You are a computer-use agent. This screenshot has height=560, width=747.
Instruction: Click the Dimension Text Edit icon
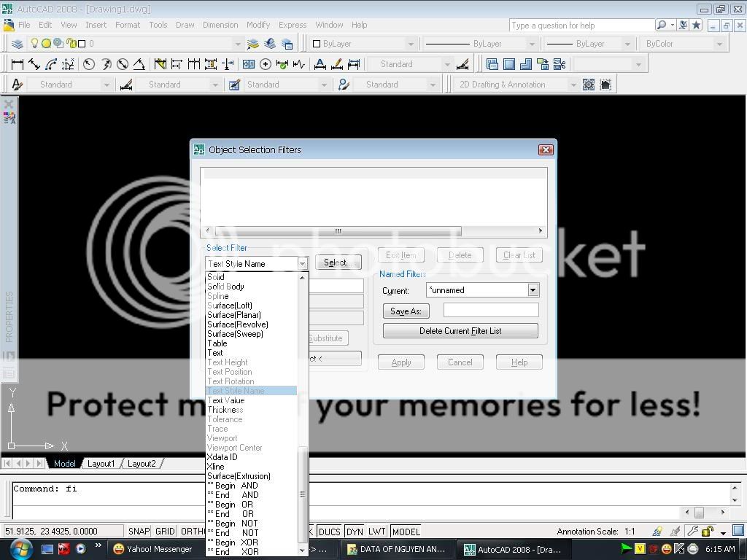[x=336, y=64]
